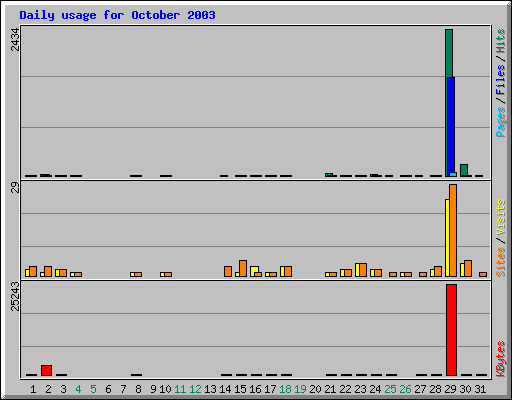Click the 29 visits scale value

15,188
